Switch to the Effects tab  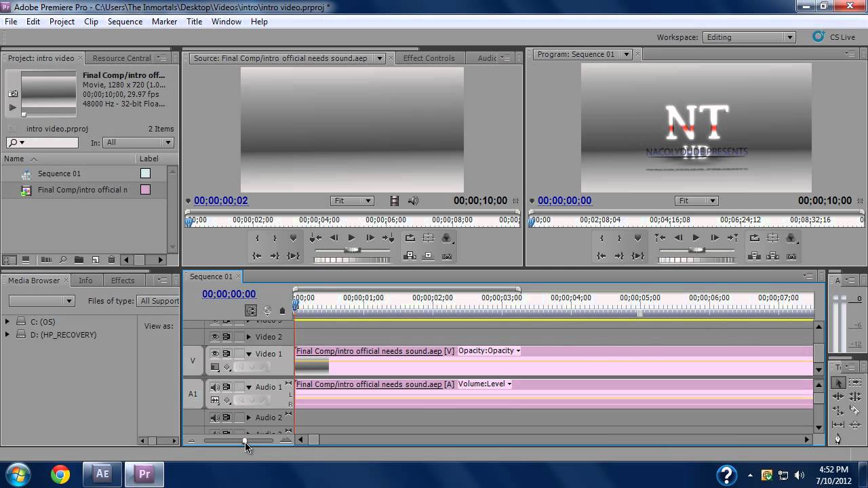(123, 281)
